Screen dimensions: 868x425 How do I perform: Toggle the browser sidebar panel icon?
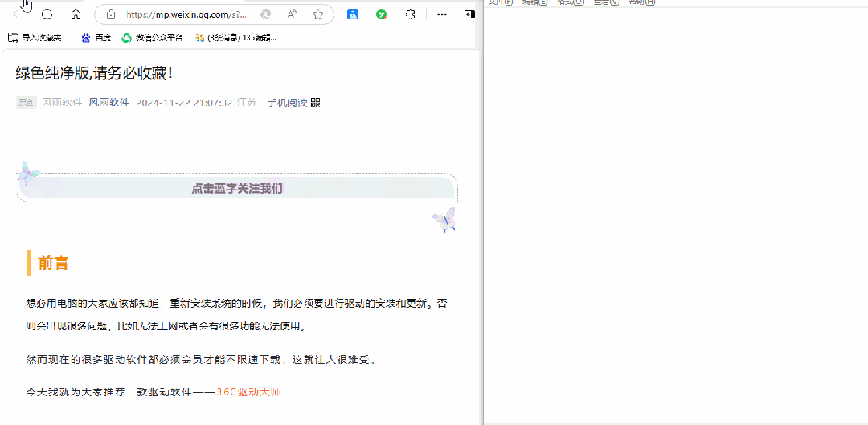tap(469, 14)
